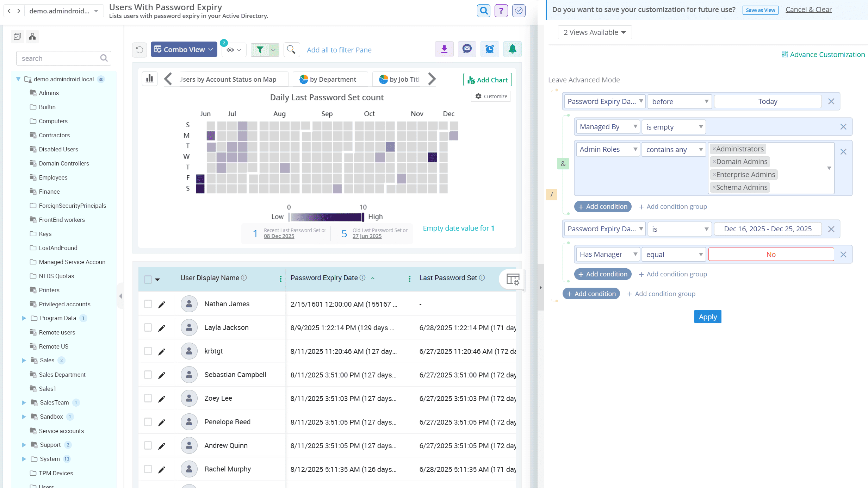Open the 2 Views Available dropdown
868x488 pixels.
[x=594, y=32]
